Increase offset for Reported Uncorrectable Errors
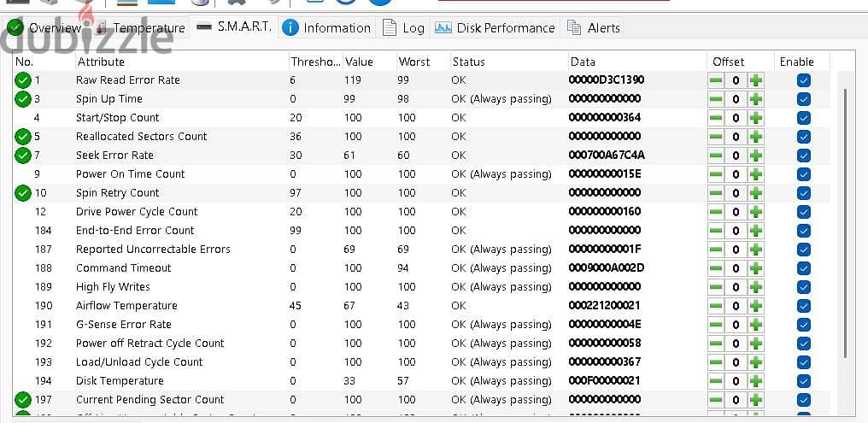 (x=755, y=250)
